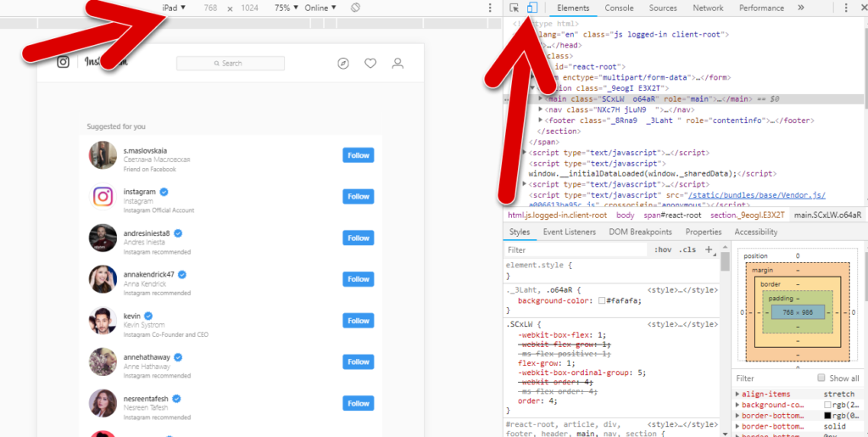Edit the device width 768 field
Image resolution: width=868 pixels, height=437 pixels.
click(x=210, y=8)
